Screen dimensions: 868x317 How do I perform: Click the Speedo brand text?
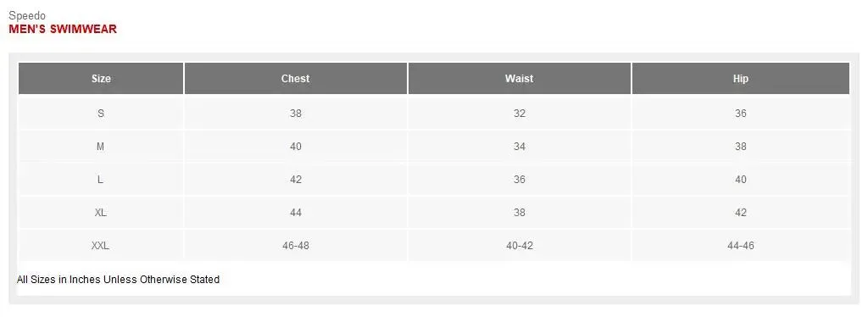tap(27, 16)
